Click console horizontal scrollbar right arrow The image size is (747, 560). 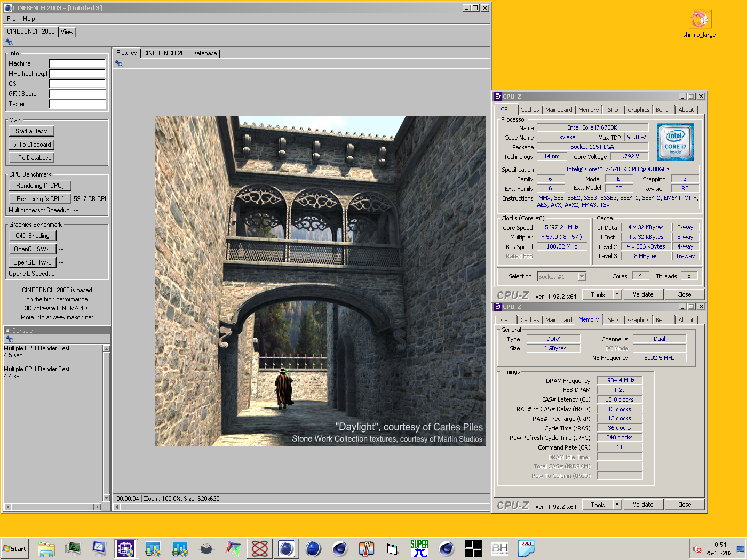click(97, 507)
